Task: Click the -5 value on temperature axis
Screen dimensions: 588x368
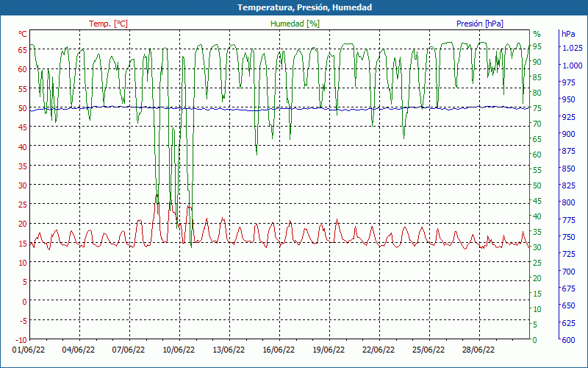Action: (x=23, y=321)
